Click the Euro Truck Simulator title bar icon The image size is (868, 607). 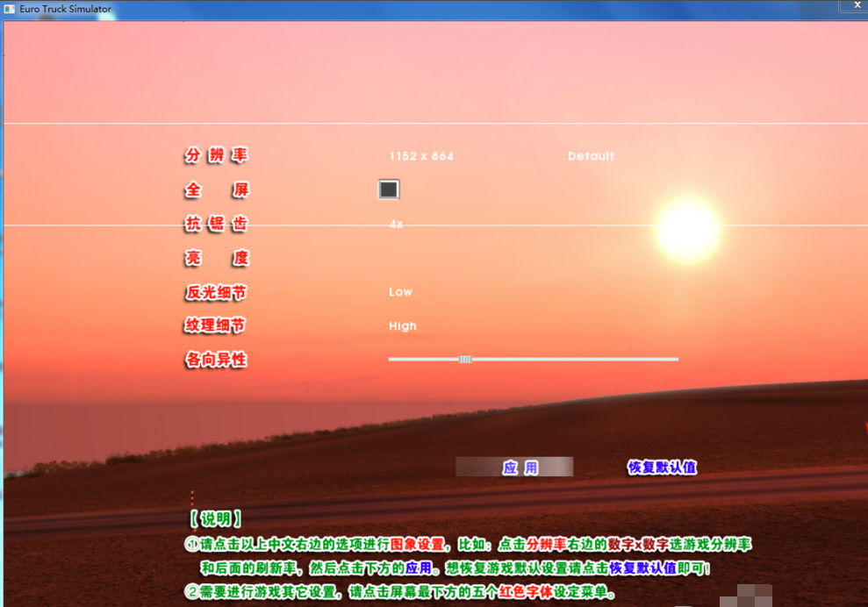(x=10, y=9)
